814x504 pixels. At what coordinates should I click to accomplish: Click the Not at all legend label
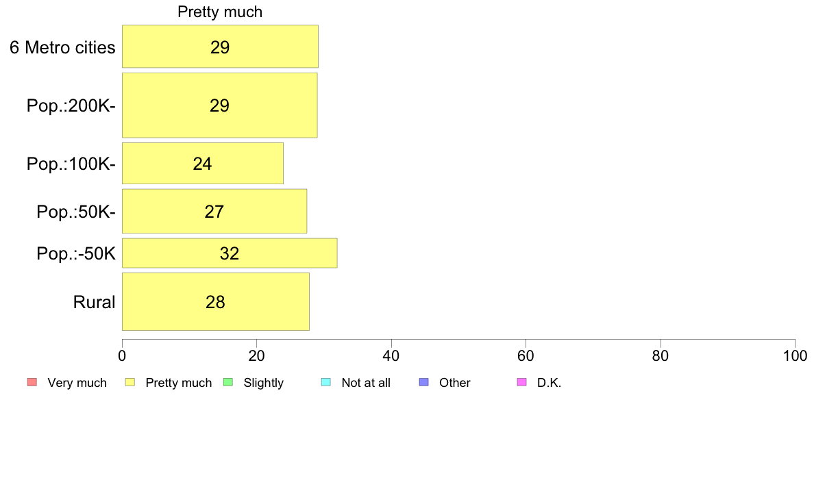[366, 383]
